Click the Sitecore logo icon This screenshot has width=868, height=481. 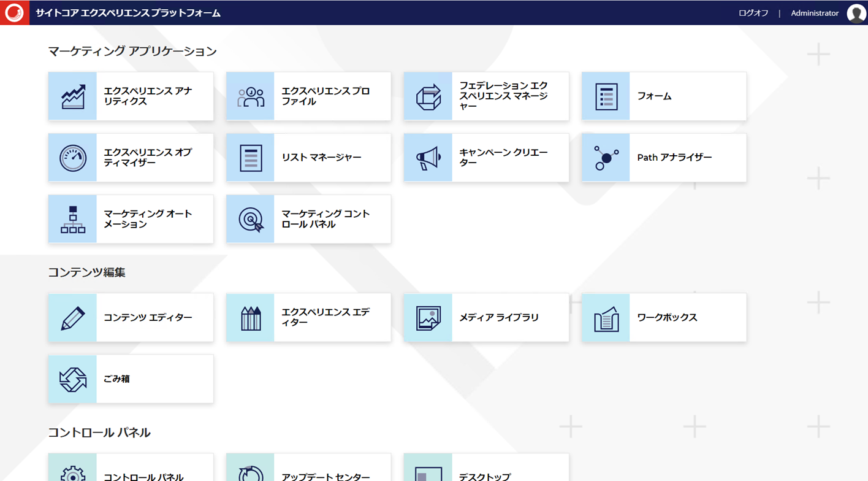14,12
